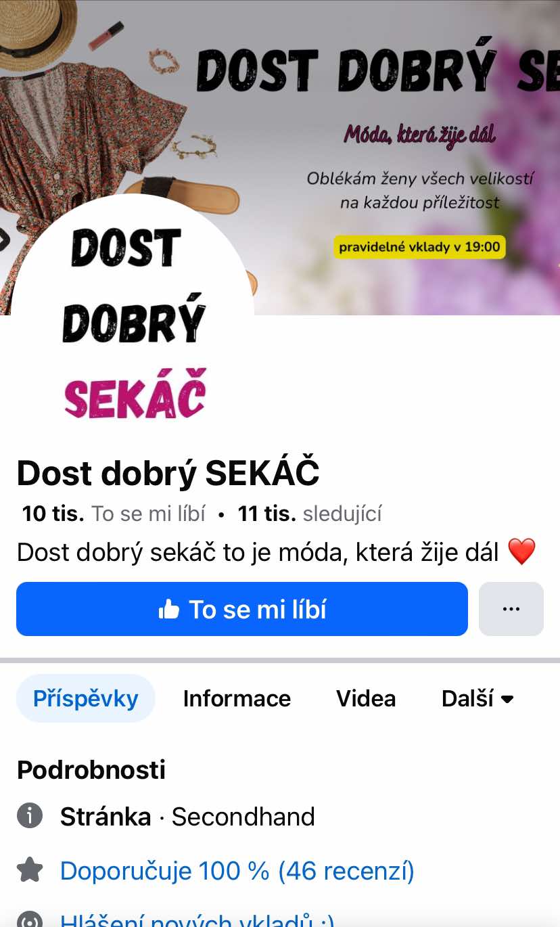Like the page with To se mi líbí
This screenshot has width=560, height=927.
242,609
